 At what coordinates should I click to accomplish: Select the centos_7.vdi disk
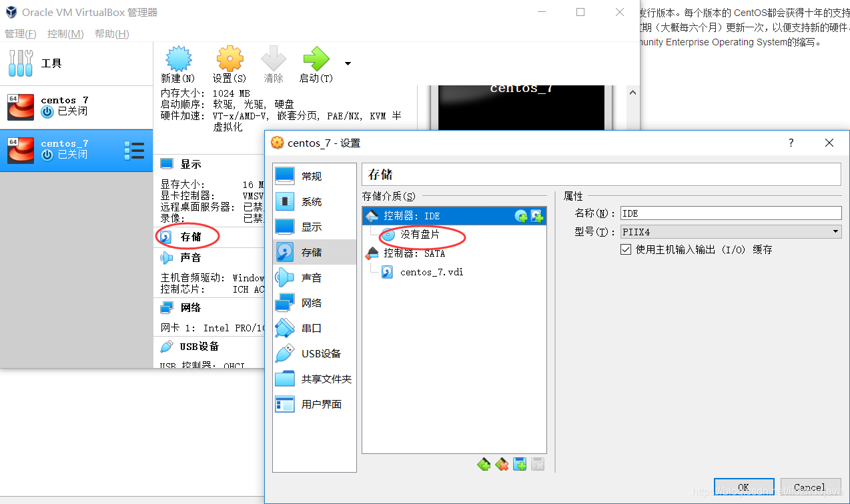pyautogui.click(x=431, y=272)
